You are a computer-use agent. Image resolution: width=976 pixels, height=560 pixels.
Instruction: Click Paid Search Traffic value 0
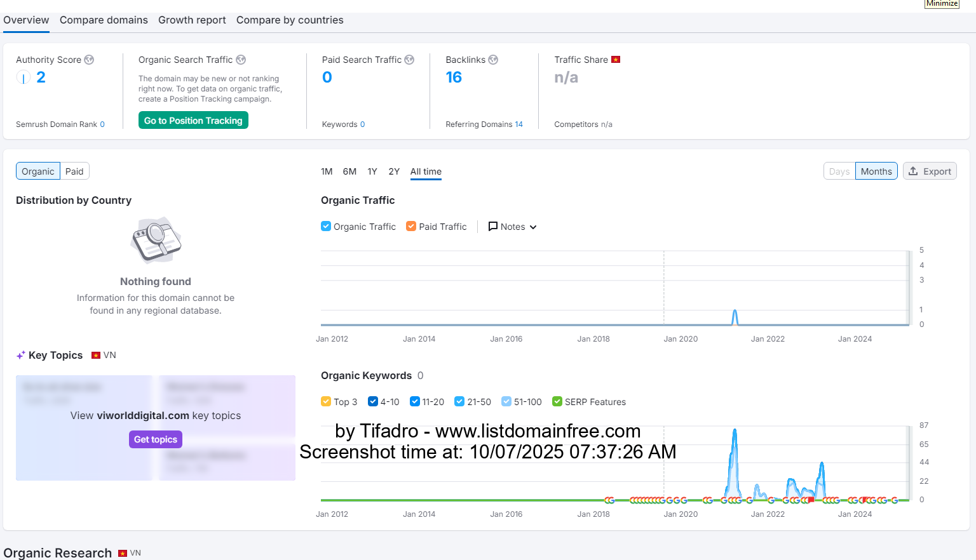point(327,77)
